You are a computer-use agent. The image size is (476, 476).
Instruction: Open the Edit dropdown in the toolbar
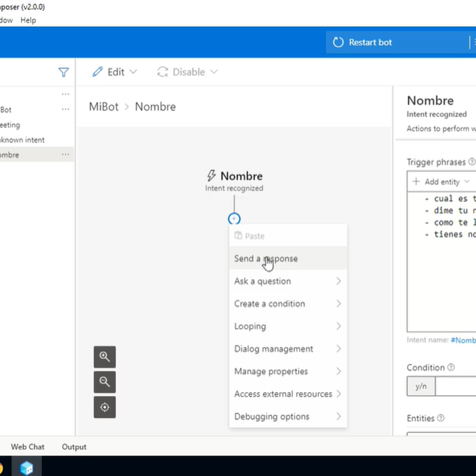115,72
